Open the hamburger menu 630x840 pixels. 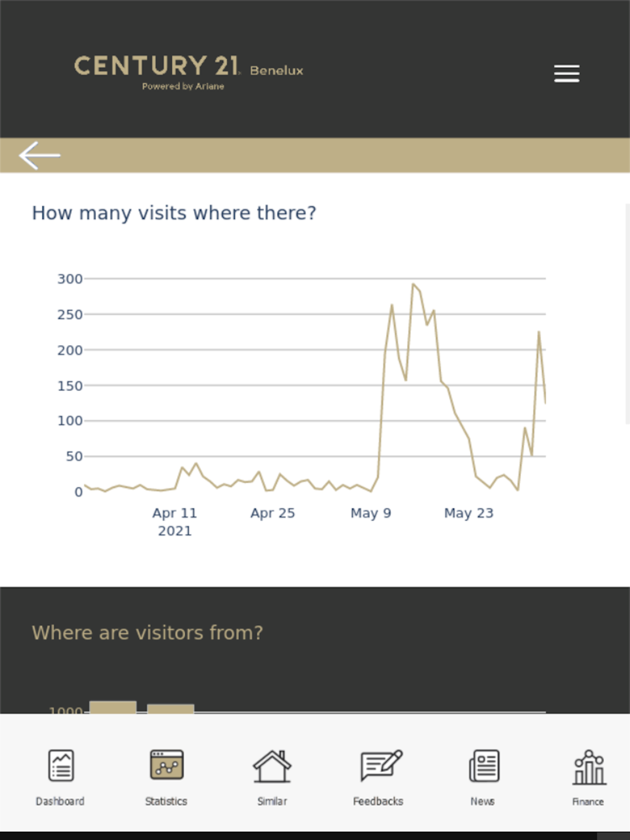click(x=566, y=74)
